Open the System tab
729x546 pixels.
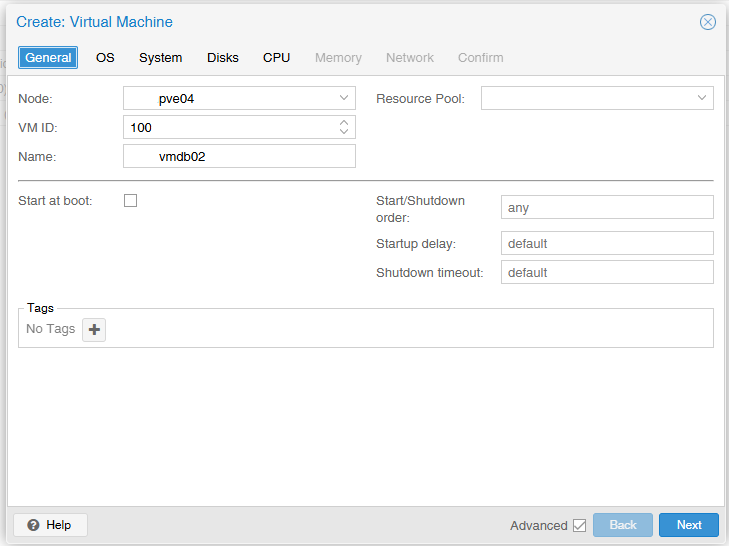160,58
